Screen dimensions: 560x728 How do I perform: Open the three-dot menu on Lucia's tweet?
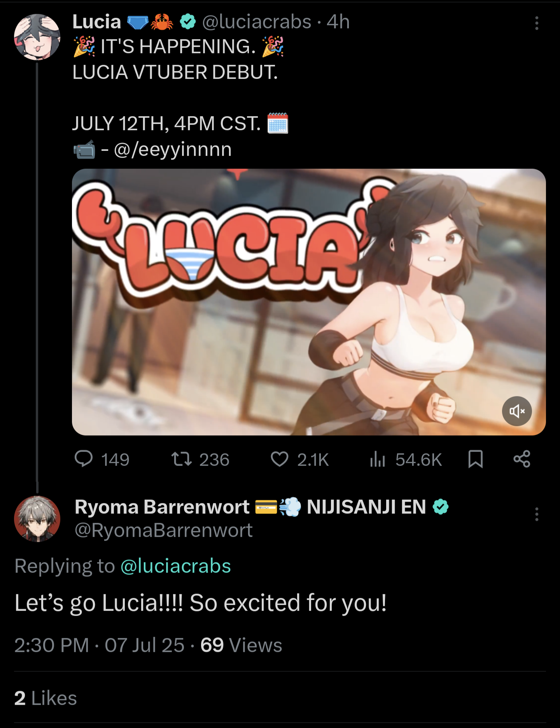(537, 23)
